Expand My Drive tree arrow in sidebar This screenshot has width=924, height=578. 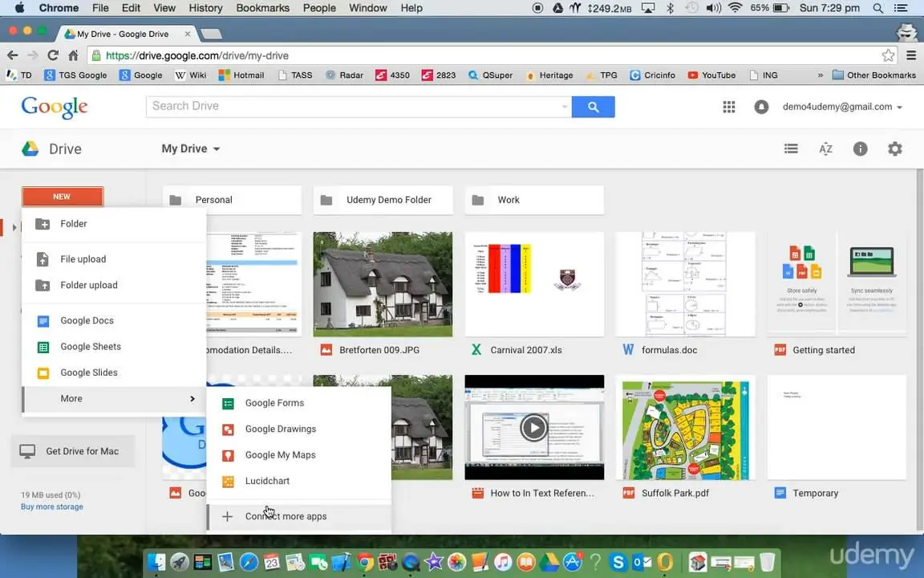tap(14, 227)
